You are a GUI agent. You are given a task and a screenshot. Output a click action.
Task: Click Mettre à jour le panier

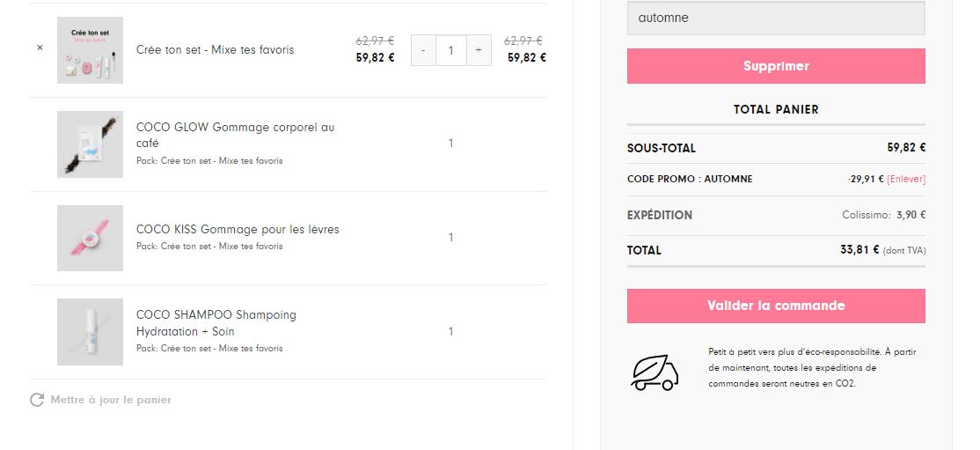click(111, 400)
